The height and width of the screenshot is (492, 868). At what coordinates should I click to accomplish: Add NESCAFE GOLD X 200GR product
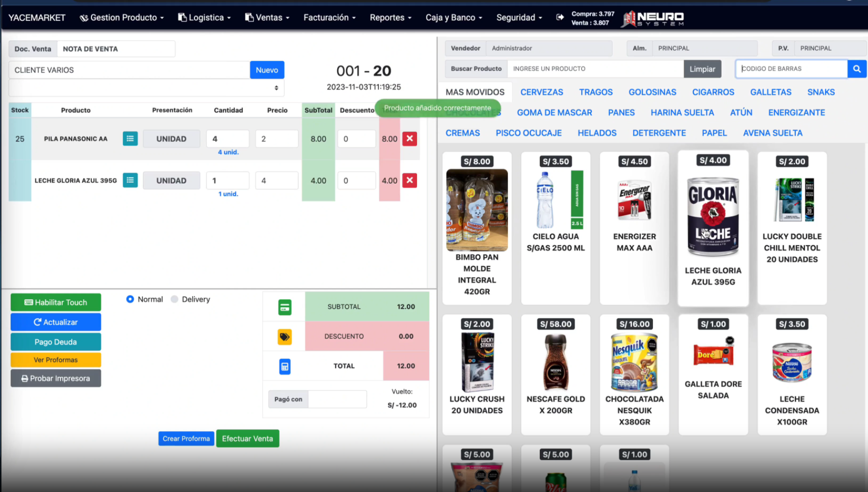[x=555, y=374]
